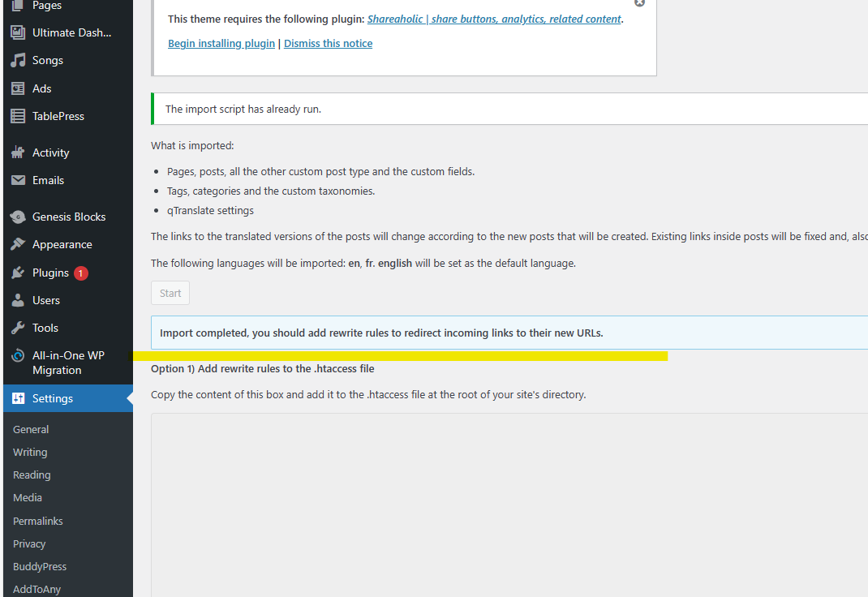Go to AddToAny settings submenu

pyautogui.click(x=37, y=589)
